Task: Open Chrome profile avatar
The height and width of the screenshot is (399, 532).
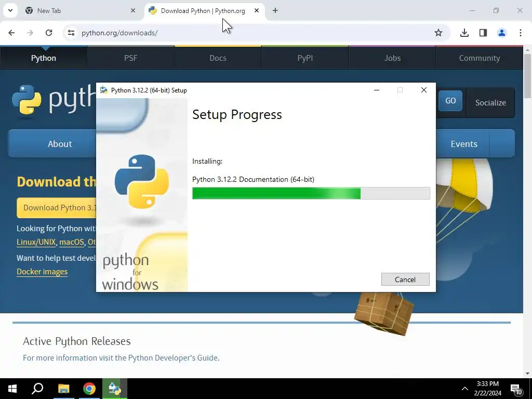Action: pyautogui.click(x=502, y=33)
